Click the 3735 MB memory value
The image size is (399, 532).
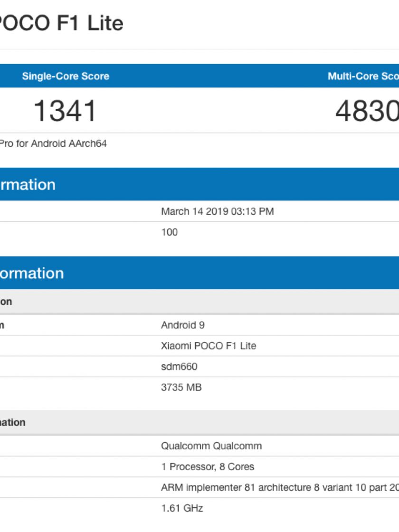pyautogui.click(x=181, y=388)
